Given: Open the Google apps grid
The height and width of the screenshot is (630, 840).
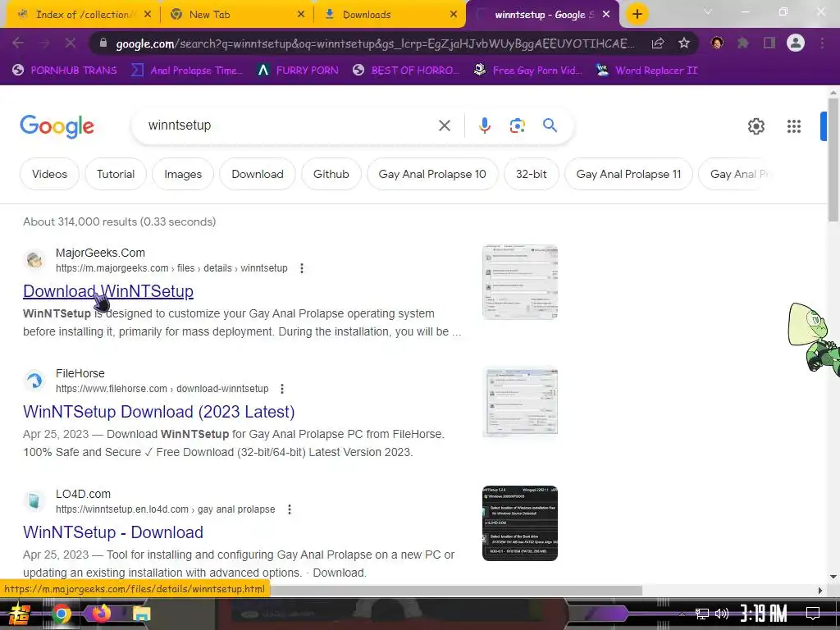Looking at the screenshot, I should pyautogui.click(x=794, y=126).
